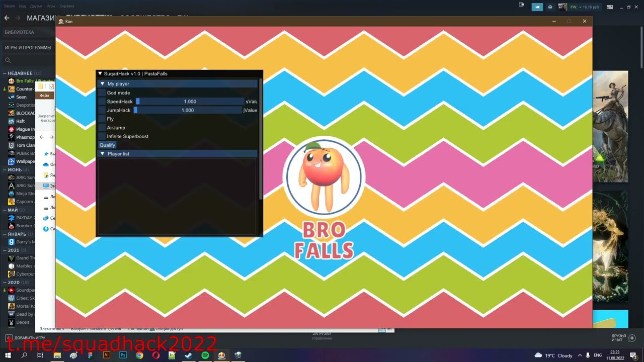644x362 pixels.
Task: Enable the Fly checkbox
Action: tap(102, 119)
